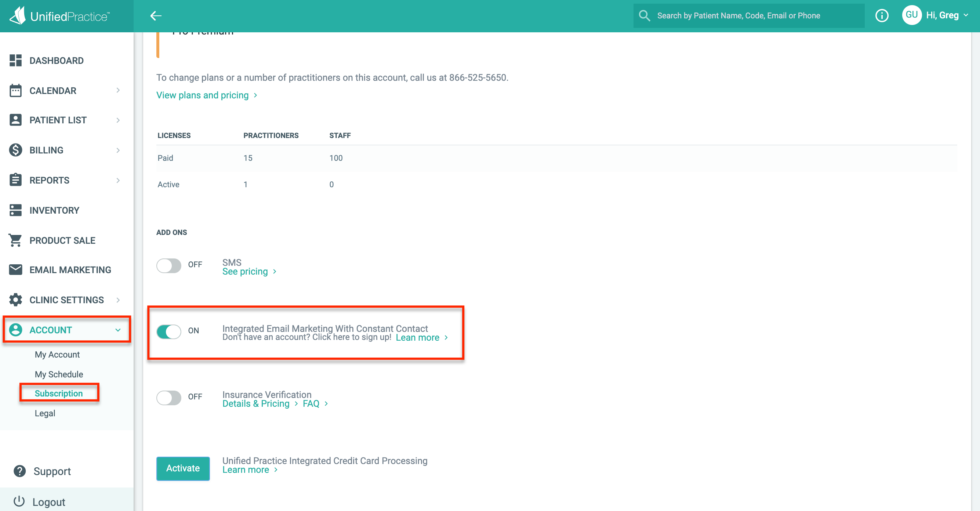
Task: Select the Subscription submenu item
Action: [x=59, y=393]
